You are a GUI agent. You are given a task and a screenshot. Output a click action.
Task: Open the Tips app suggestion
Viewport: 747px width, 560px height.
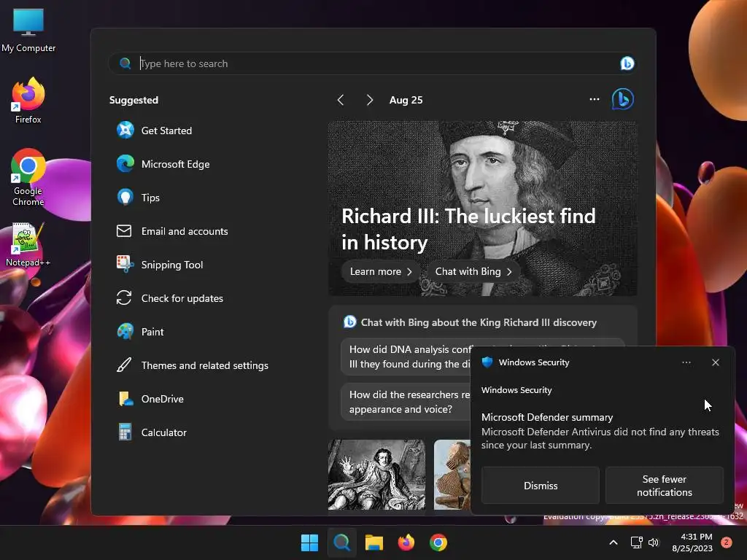point(138,197)
